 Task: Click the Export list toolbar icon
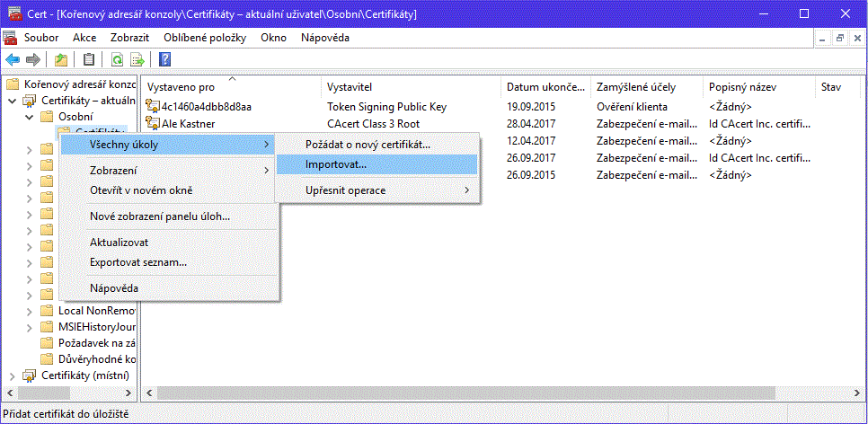click(x=137, y=60)
